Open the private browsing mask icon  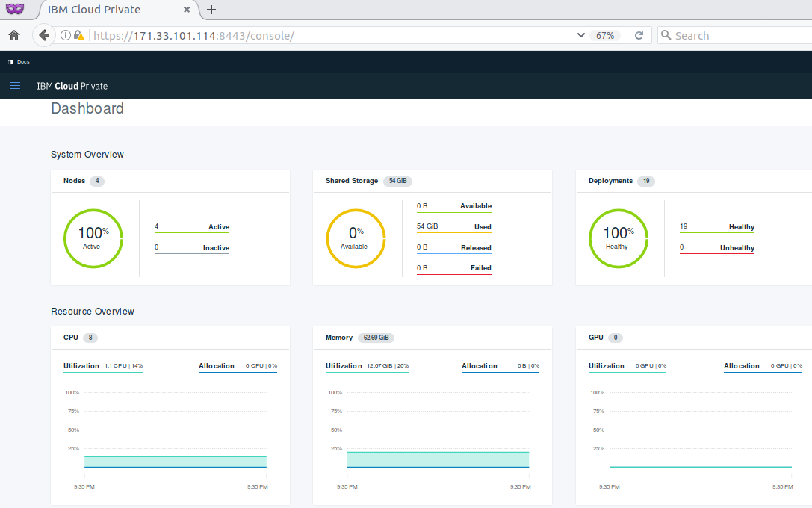(15, 9)
